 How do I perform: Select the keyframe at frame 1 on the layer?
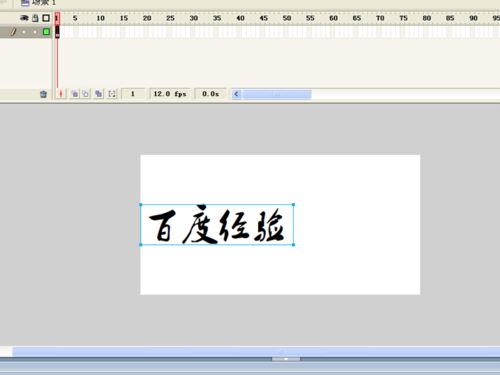pos(57,32)
